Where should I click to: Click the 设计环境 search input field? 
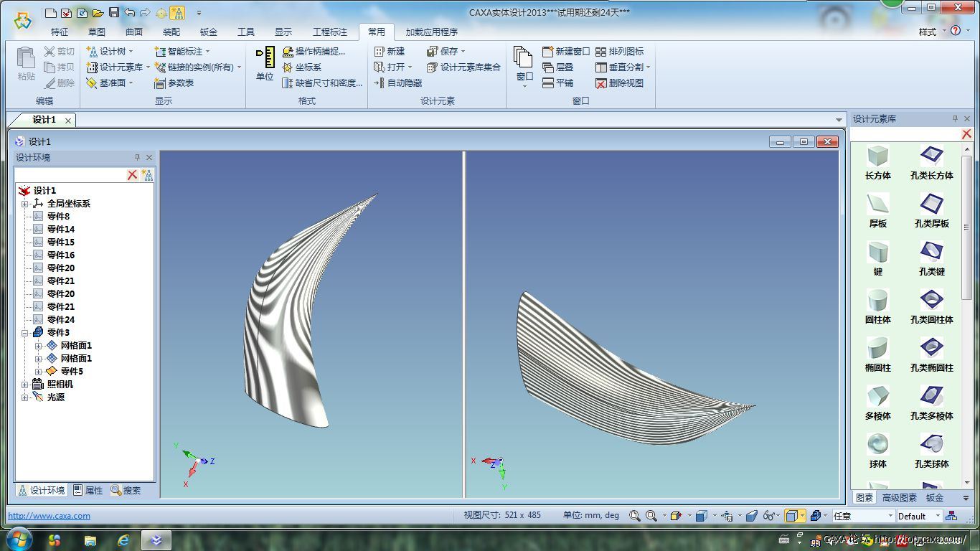coord(70,175)
